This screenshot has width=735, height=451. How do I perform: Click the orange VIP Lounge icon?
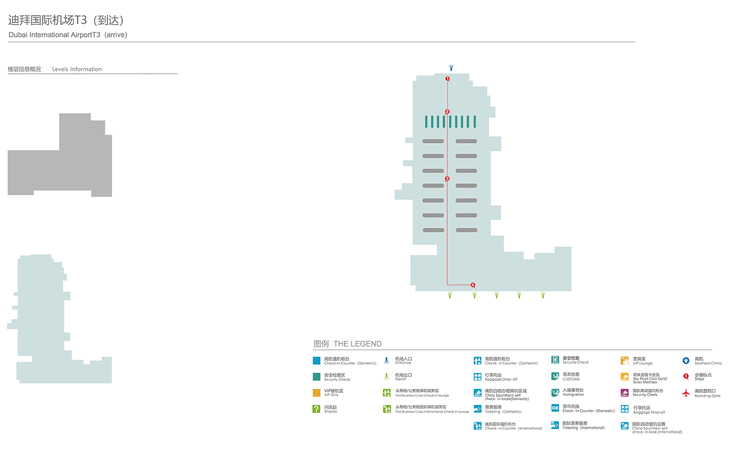625,361
